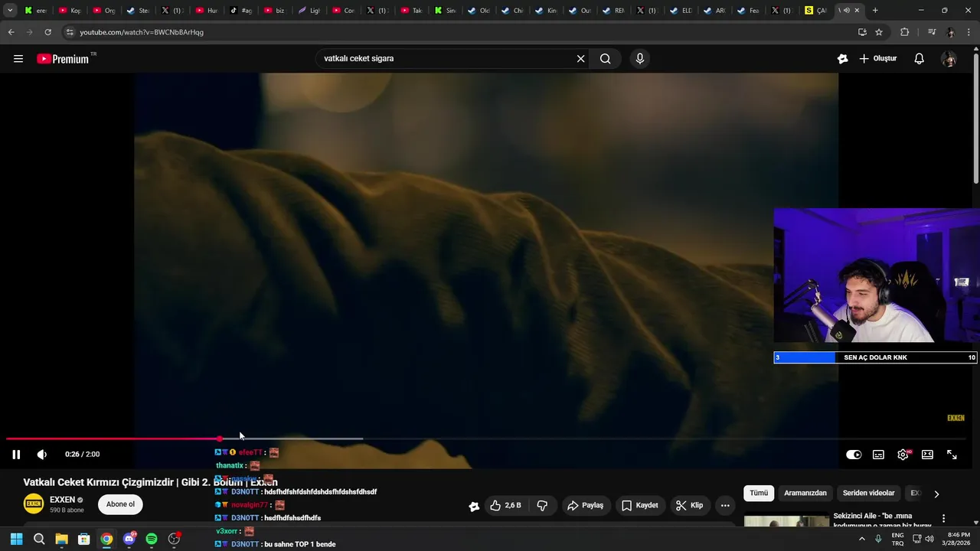Toggle subtitles captions button
The height and width of the screenshot is (551, 980).
(878, 455)
